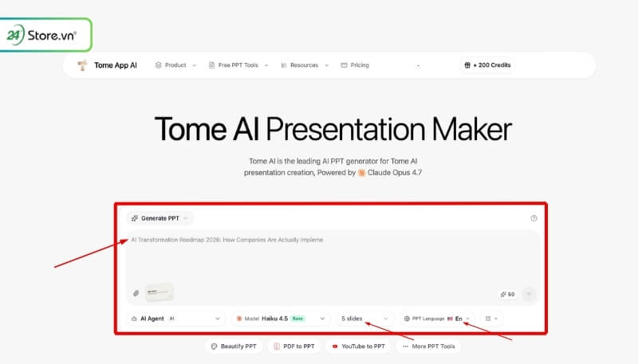Open the Resources menu
Image resolution: width=638 pixels, height=364 pixels.
pos(305,65)
